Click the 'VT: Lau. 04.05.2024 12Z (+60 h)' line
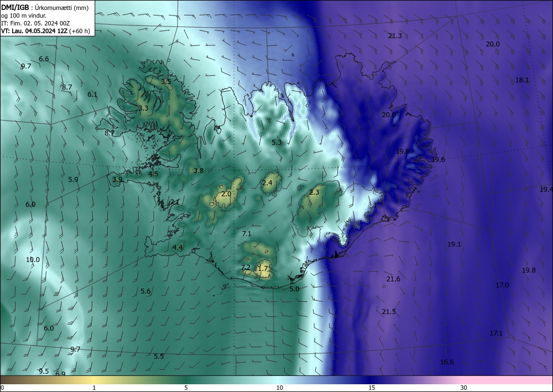Viewport: 553px width, 392px height. 45,31
